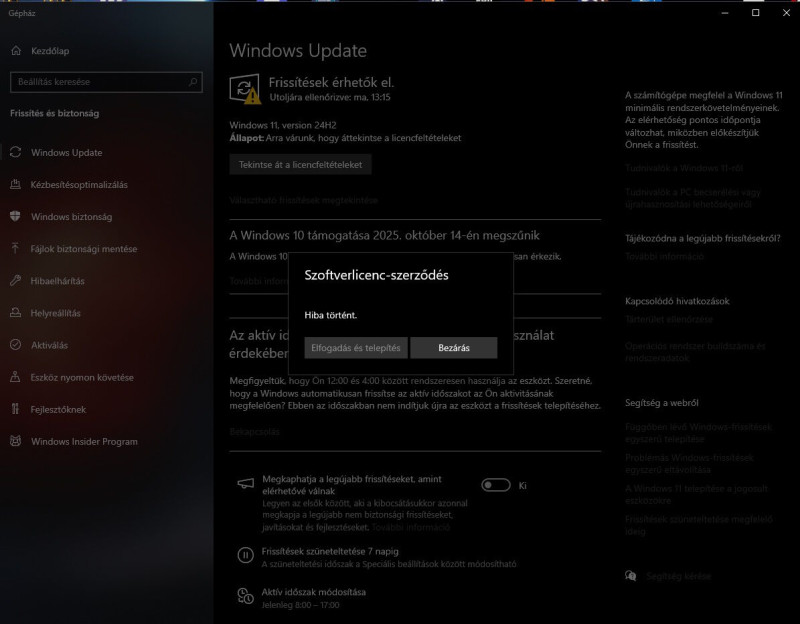Open Tudnivalók a PC becserélési lehetőségeiről link
This screenshot has width=800, height=624.
click(693, 198)
